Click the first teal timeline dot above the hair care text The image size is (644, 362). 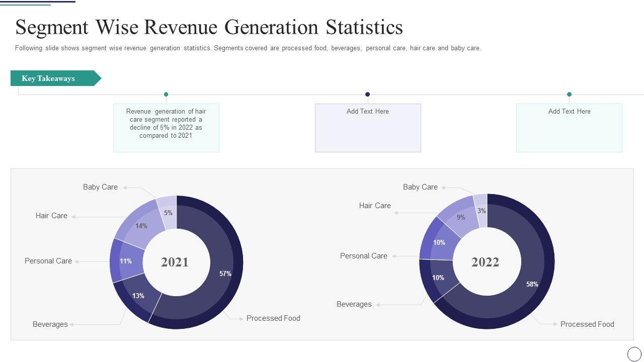(x=166, y=94)
